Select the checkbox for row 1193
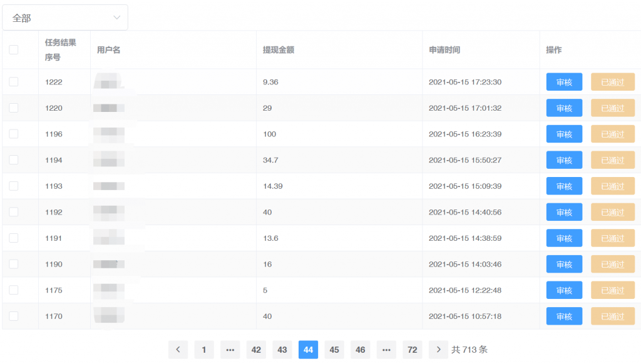 (x=14, y=186)
